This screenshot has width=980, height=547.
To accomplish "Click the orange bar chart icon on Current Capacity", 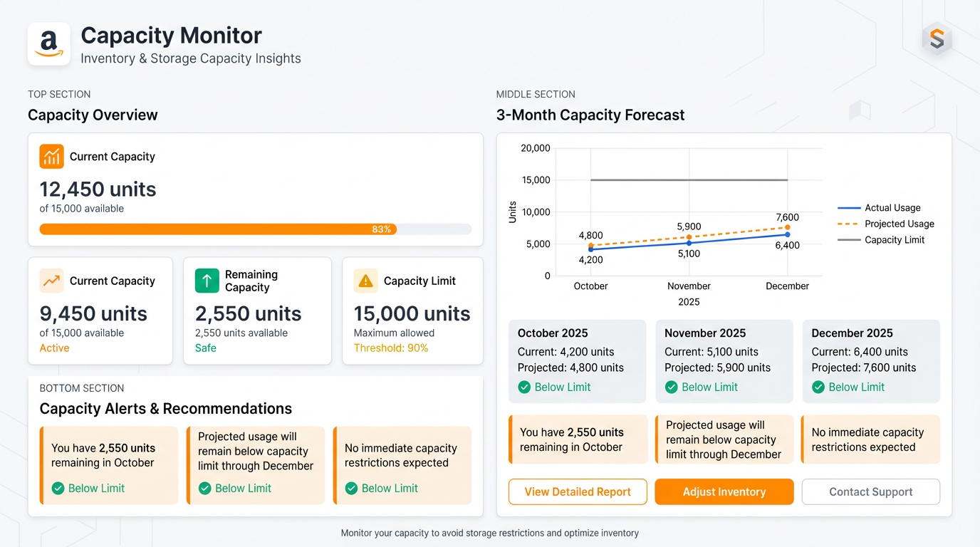I will click(x=51, y=156).
